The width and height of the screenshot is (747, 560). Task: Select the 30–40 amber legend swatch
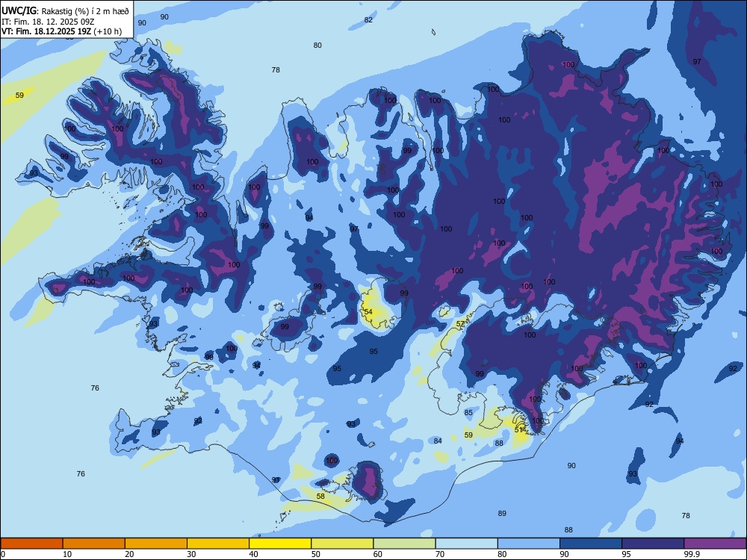tap(218, 544)
